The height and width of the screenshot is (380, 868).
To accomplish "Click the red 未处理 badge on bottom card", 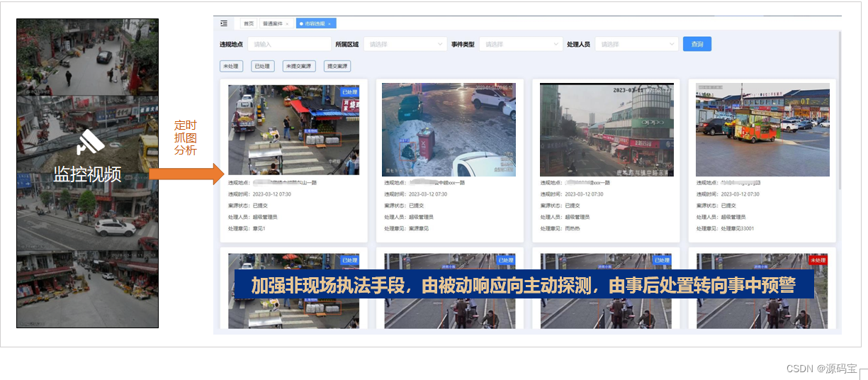I will pyautogui.click(x=819, y=260).
